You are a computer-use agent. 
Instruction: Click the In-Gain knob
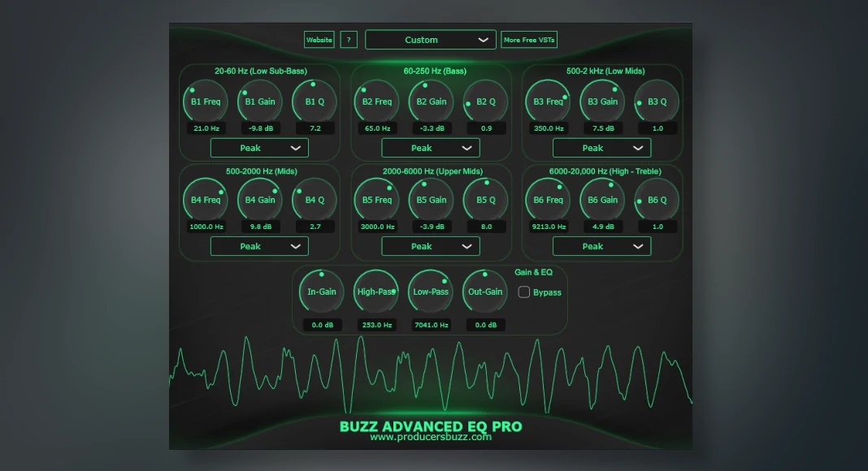322,292
